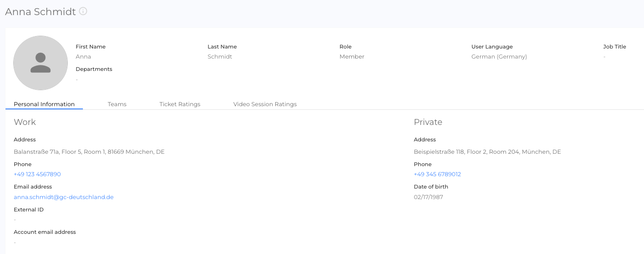Click the Work section heading

click(x=25, y=122)
